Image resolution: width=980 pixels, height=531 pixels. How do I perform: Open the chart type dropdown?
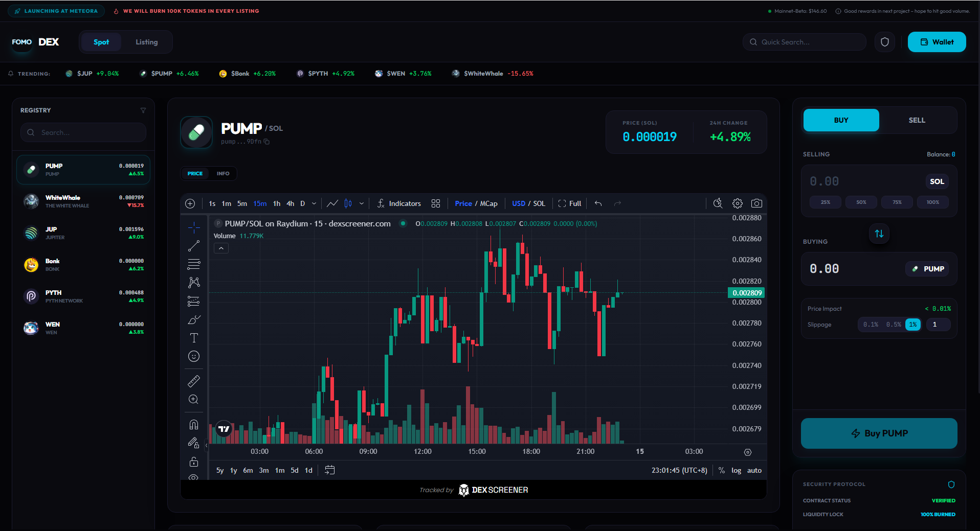(x=362, y=203)
